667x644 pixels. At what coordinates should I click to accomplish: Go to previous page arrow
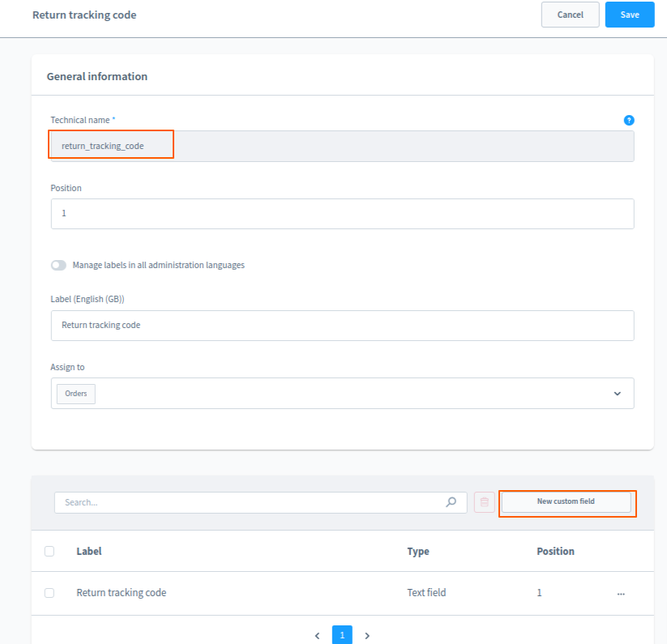[317, 635]
